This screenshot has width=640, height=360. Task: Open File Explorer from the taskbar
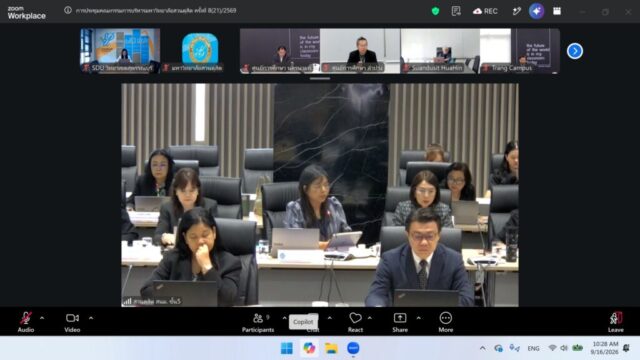(x=331, y=348)
